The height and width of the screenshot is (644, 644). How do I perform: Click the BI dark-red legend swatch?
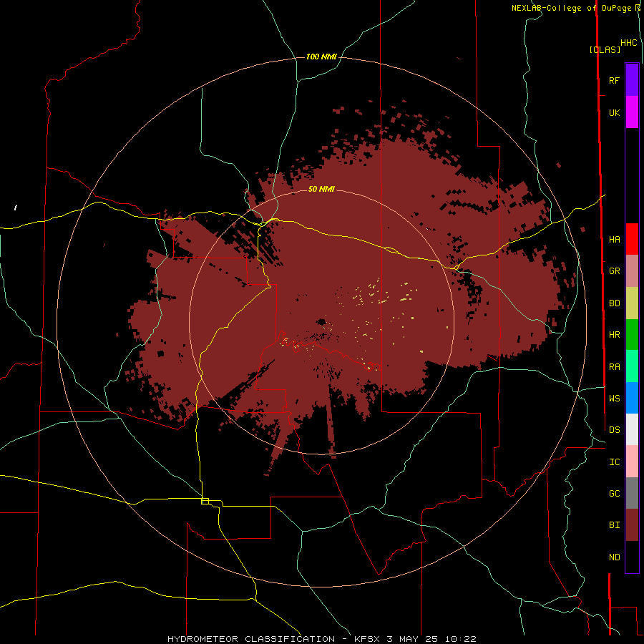[x=632, y=525]
